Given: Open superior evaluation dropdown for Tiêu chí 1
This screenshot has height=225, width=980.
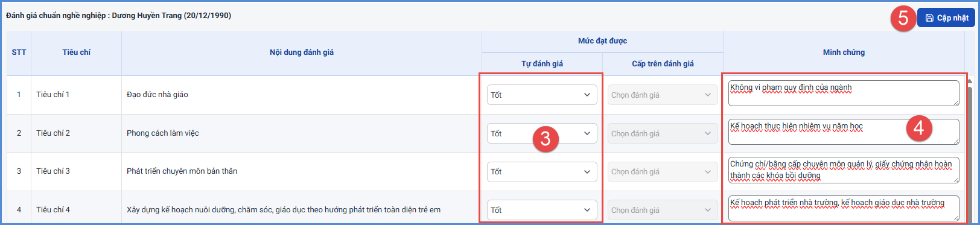Looking at the screenshot, I should pyautogui.click(x=663, y=95).
